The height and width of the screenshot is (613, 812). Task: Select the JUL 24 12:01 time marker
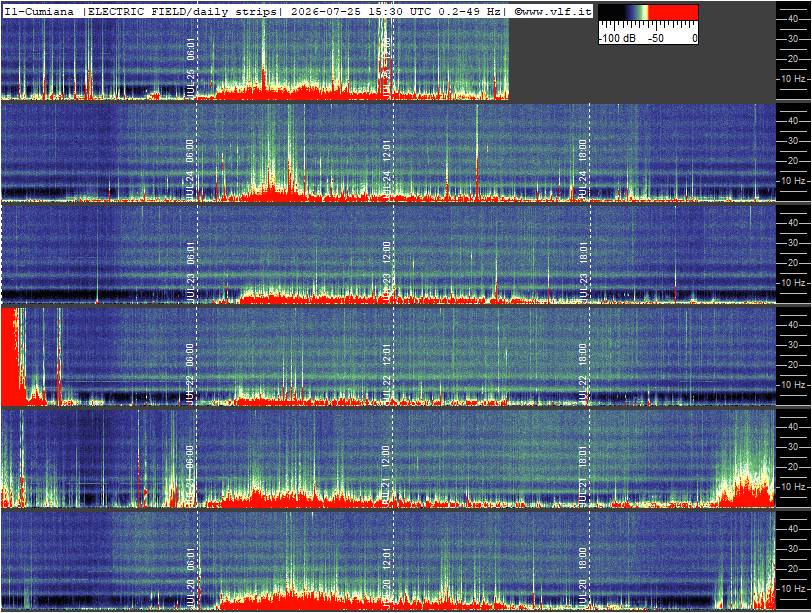[x=386, y=169]
